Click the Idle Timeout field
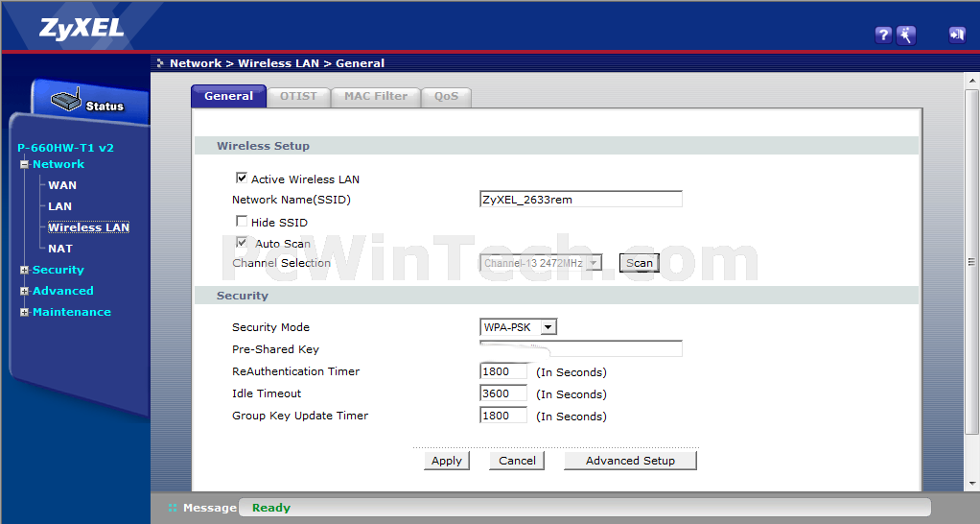This screenshot has width=980, height=524. [x=503, y=393]
